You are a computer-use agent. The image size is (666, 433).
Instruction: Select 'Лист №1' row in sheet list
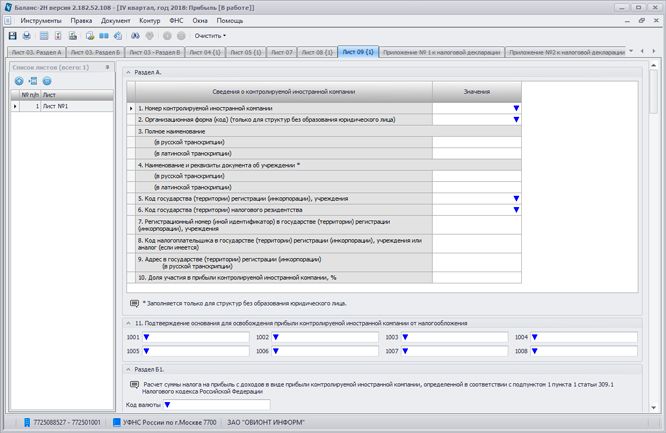[x=62, y=106]
